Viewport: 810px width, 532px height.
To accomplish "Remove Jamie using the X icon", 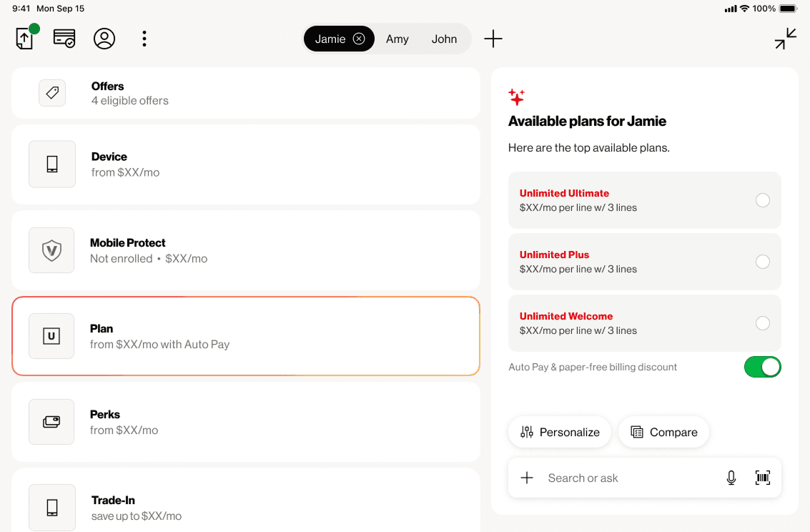I will (359, 39).
